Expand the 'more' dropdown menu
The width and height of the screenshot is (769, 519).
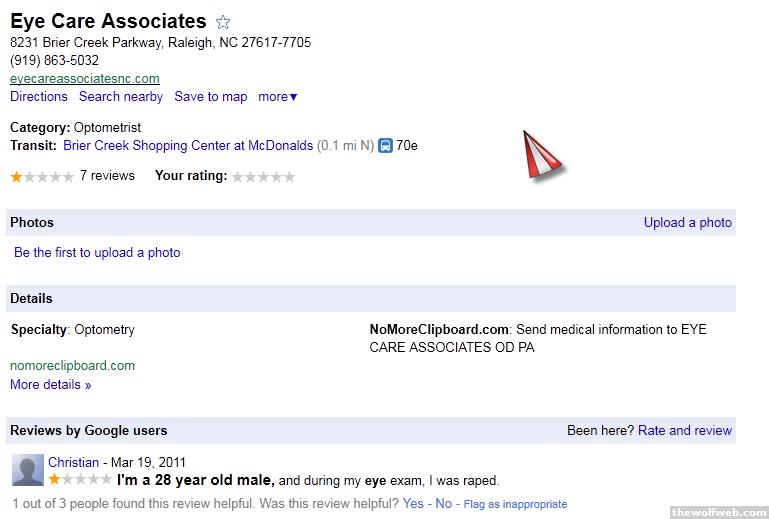278,97
